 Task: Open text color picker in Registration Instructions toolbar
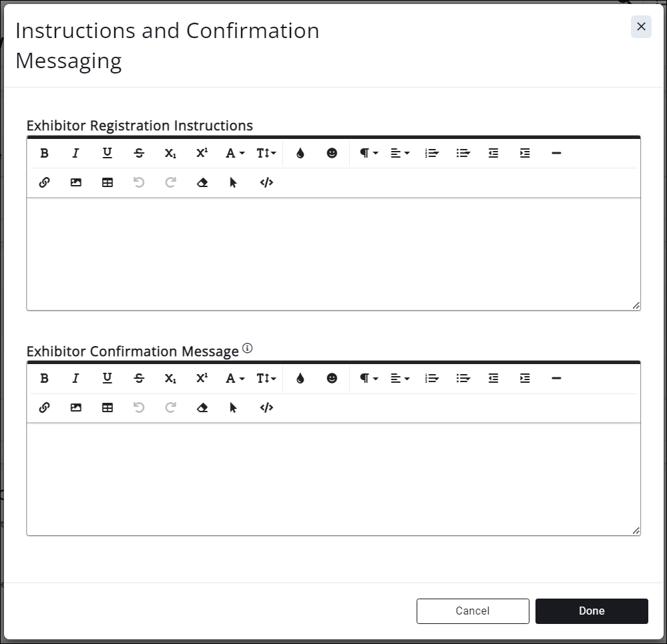pos(300,153)
